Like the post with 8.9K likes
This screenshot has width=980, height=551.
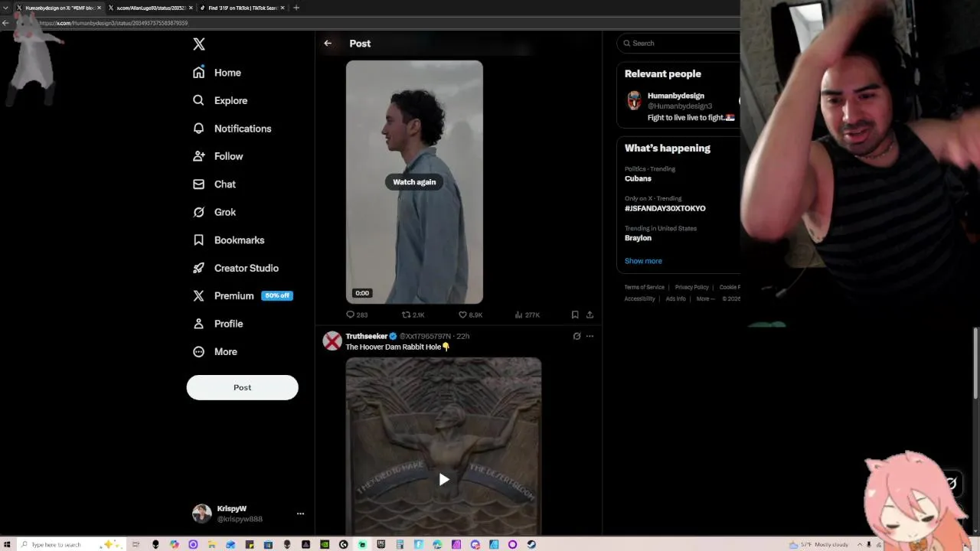[x=470, y=315]
